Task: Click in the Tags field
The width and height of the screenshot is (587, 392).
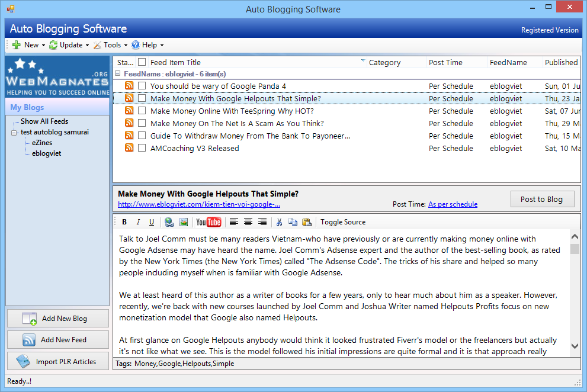Action: point(347,364)
